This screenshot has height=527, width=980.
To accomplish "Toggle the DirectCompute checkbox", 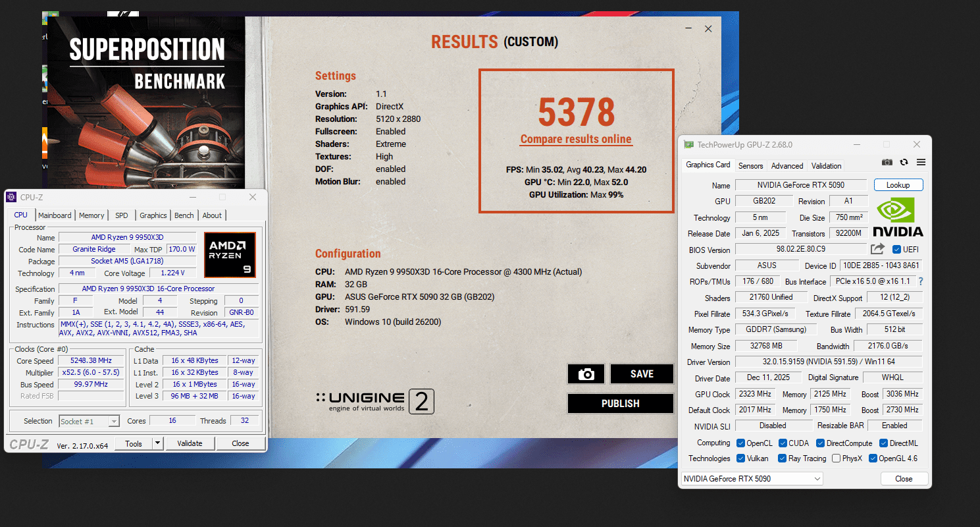I will (820, 443).
